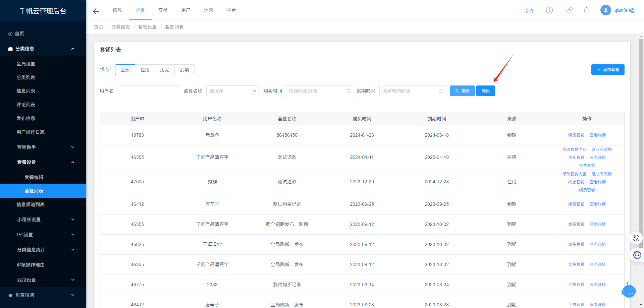Image resolution: width=644 pixels, height=308 pixels.
Task: Click the blue robot helper icon
Action: (629, 291)
